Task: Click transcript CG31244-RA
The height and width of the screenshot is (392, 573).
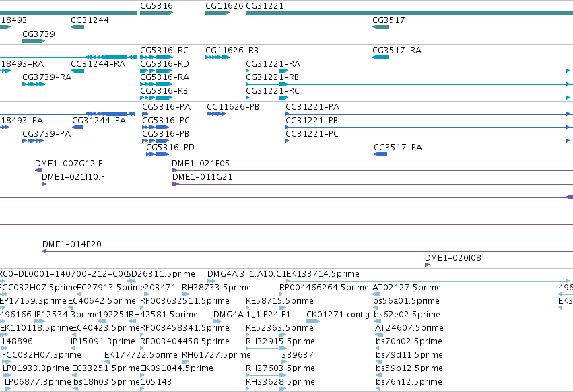Action: click(x=98, y=64)
